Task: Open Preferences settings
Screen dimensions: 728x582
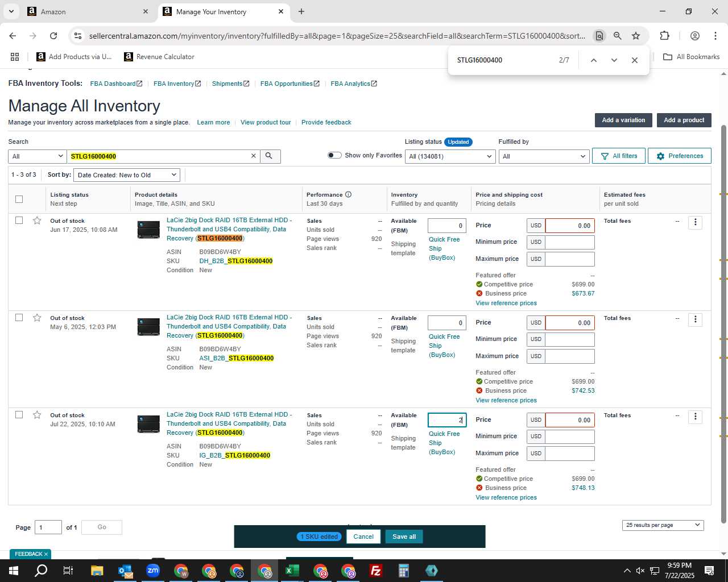Action: (x=679, y=156)
